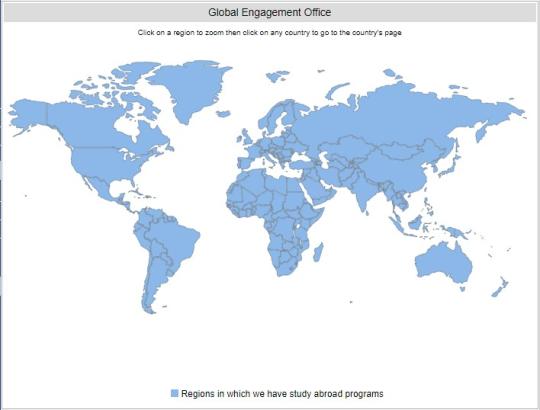Select Madagascar island on the map

318,252
